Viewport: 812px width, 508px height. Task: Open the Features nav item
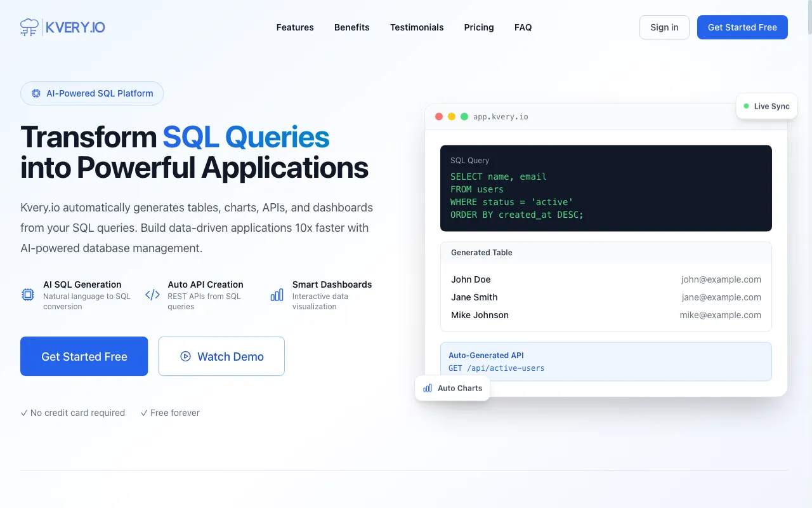coord(295,27)
